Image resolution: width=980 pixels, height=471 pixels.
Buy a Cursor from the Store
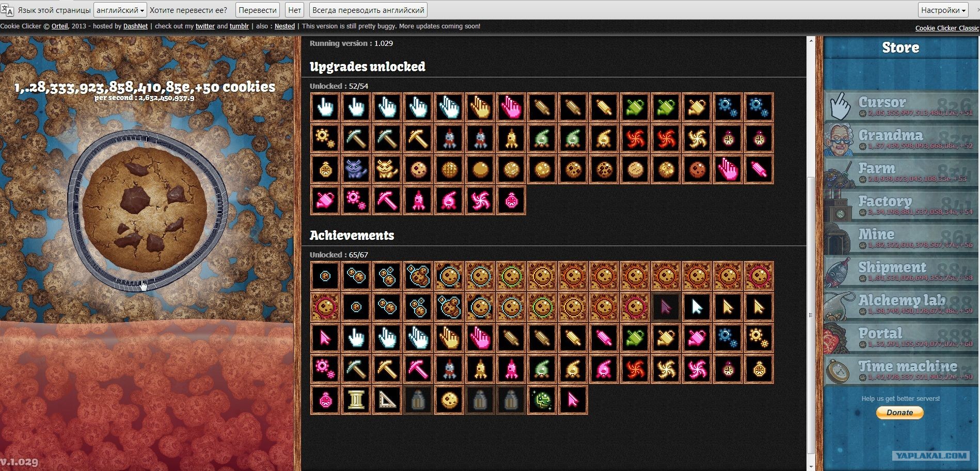(x=900, y=106)
